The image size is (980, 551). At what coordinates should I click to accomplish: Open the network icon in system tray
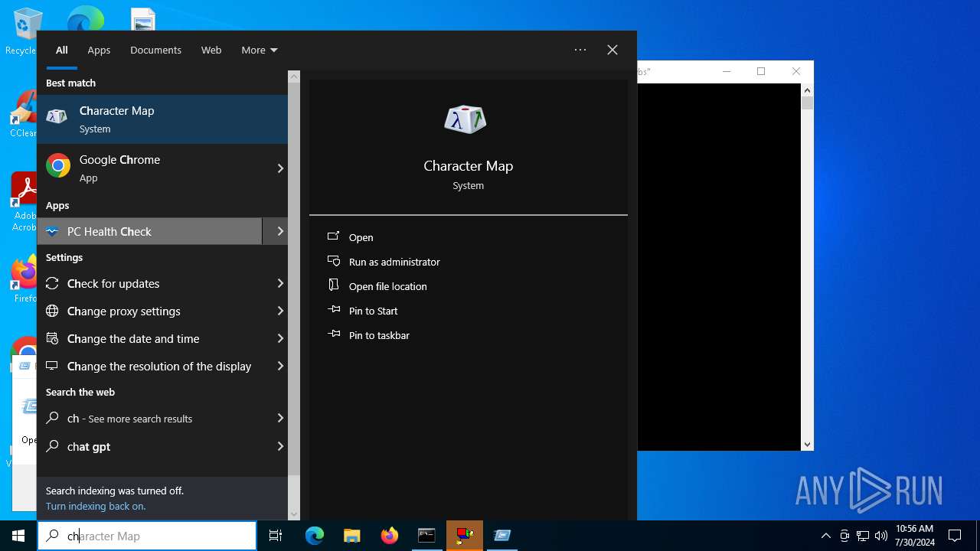pyautogui.click(x=863, y=536)
